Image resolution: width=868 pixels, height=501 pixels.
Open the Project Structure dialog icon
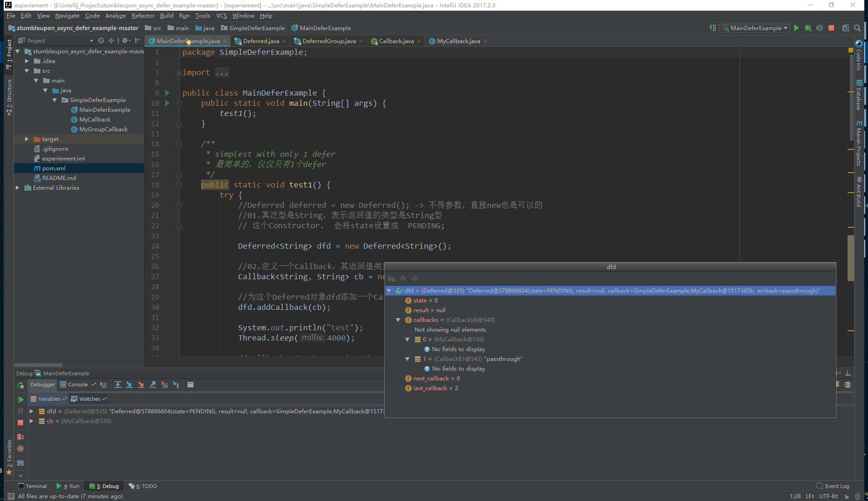[x=846, y=28]
